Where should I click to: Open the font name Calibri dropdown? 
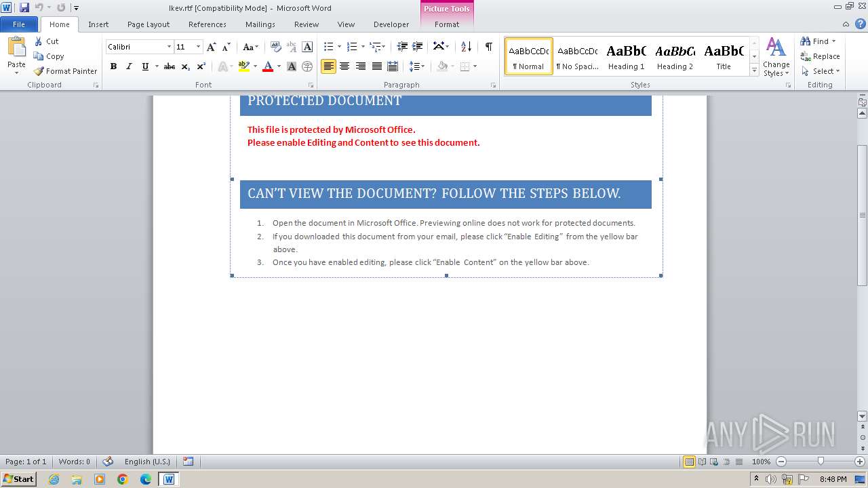169,47
